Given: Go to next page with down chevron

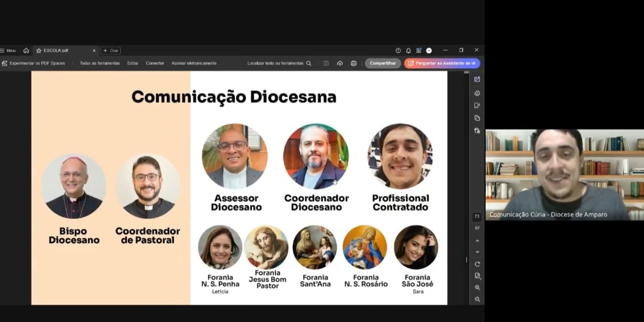Looking at the screenshot, I should [477, 252].
